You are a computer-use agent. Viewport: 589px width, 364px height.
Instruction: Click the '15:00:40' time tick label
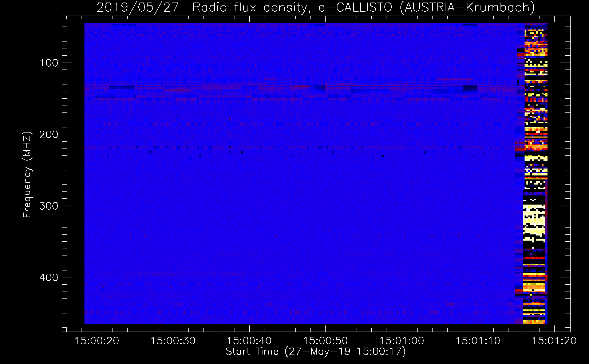pyautogui.click(x=249, y=341)
